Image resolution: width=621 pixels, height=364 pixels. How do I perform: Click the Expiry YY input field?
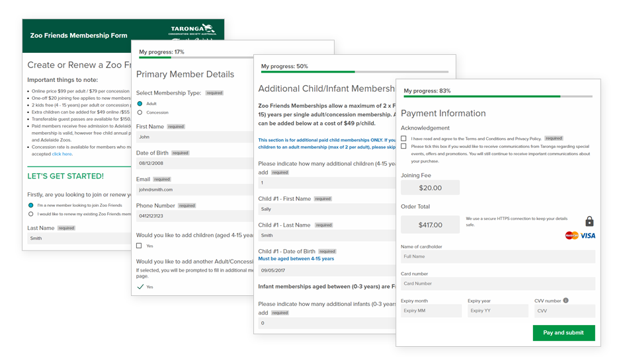[498, 310]
